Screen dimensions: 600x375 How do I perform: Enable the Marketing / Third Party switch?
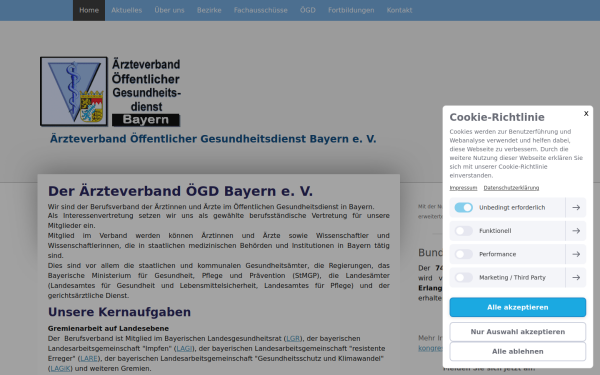pos(464,277)
